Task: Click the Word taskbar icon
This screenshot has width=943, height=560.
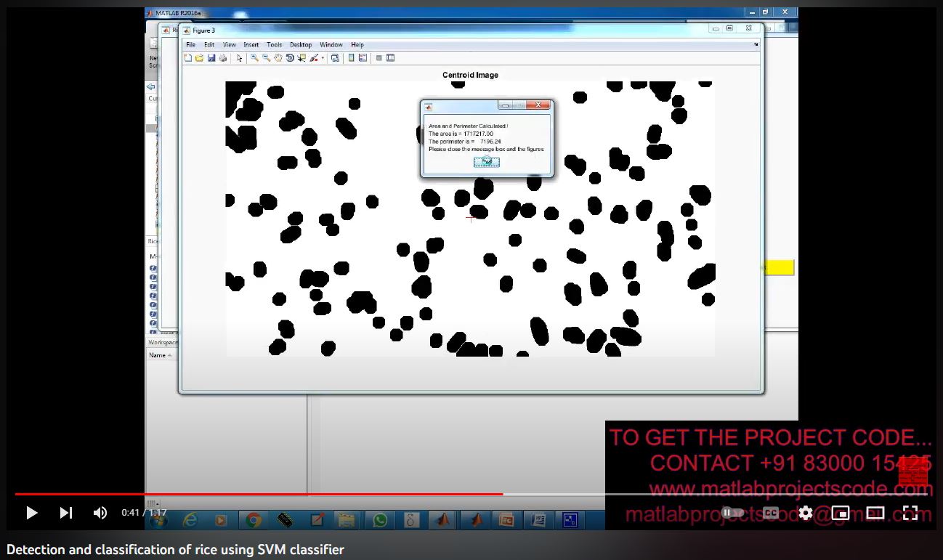Action: [538, 520]
